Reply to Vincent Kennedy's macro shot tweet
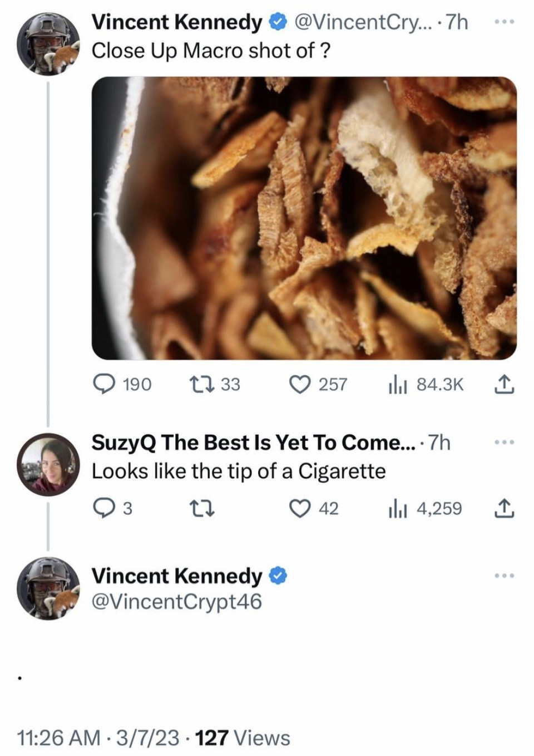This screenshot has width=534, height=756. (103, 384)
